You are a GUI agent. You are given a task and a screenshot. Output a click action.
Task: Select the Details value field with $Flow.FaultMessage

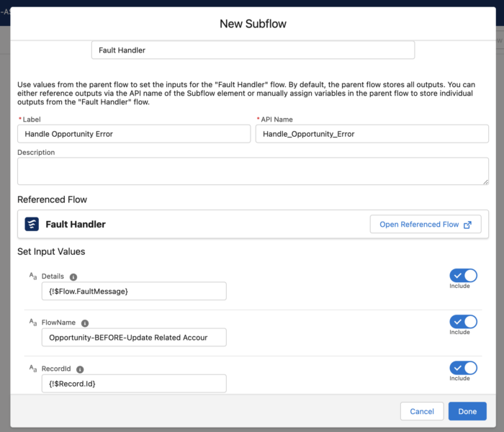[134, 291]
